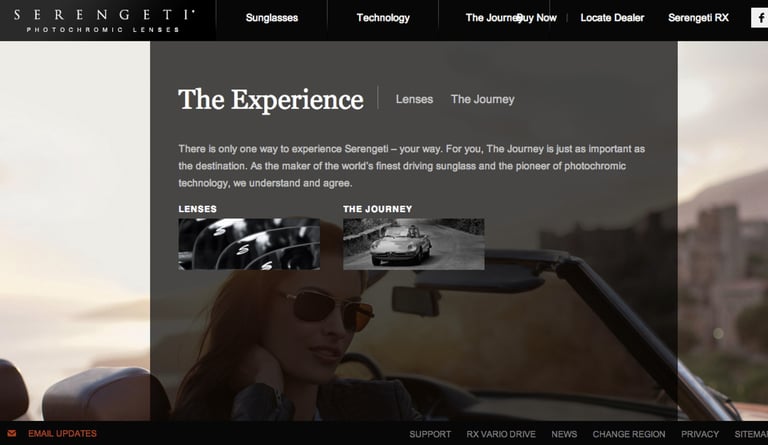Open The Journey car thumbnail image

coord(414,244)
